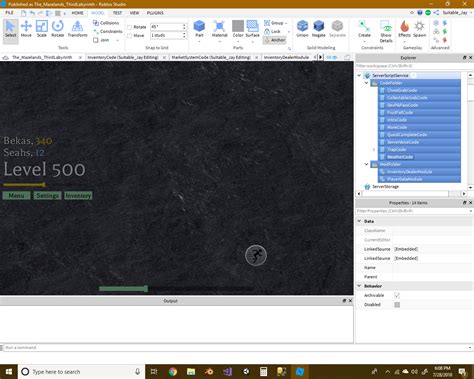Switch to the PLUGINS ribbon tab
The width and height of the screenshot is (474, 379).
[x=155, y=13]
